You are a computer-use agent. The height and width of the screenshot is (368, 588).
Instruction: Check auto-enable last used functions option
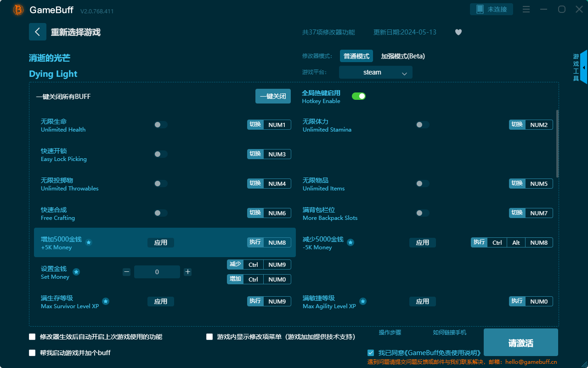pos(32,337)
